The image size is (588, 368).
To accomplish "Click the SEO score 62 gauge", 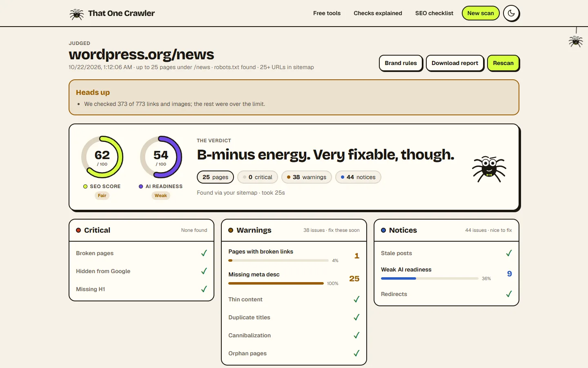I will click(x=102, y=157).
